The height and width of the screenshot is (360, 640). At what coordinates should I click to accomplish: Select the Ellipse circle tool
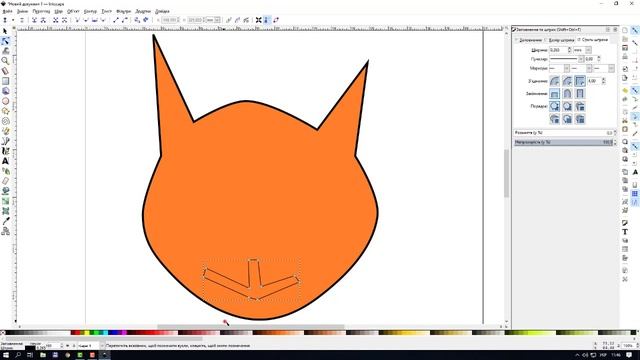5,101
